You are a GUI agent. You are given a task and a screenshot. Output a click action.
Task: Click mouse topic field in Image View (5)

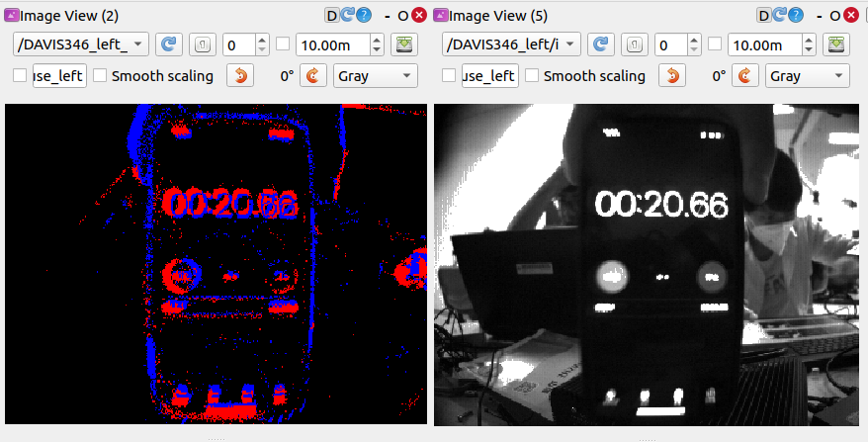click(x=490, y=75)
